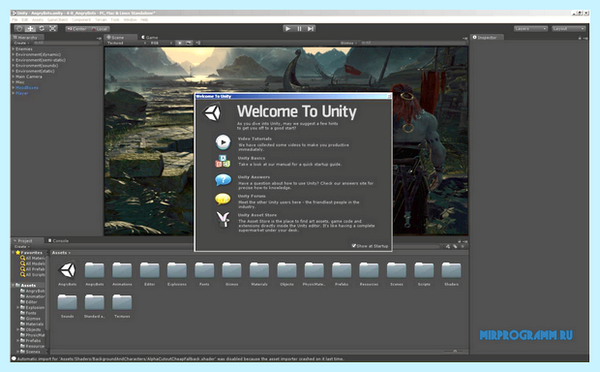The image size is (600, 372).
Task: Close the Welcome To Unity dialog
Action: (x=389, y=96)
